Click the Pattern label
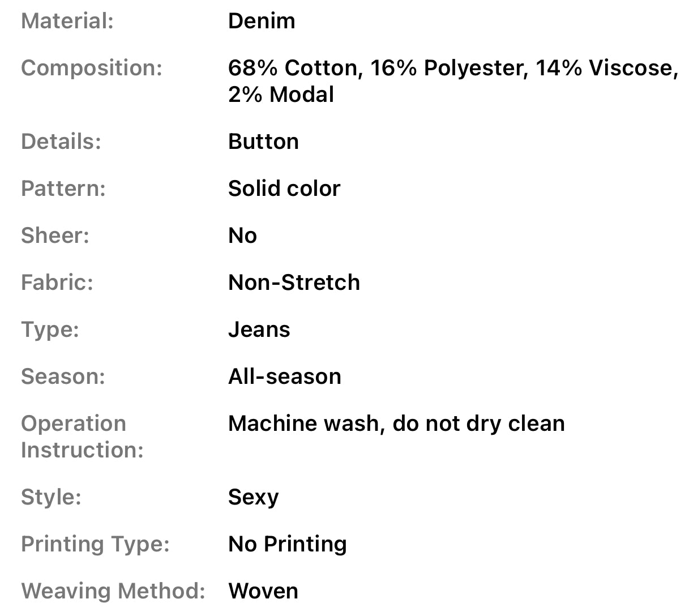This screenshot has width=689, height=616. tap(63, 189)
